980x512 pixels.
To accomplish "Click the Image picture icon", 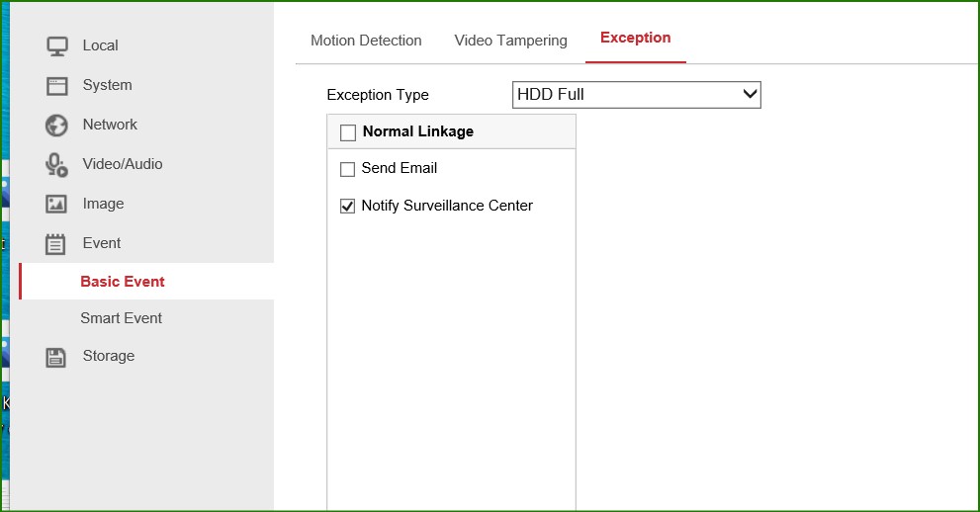I will (x=57, y=205).
